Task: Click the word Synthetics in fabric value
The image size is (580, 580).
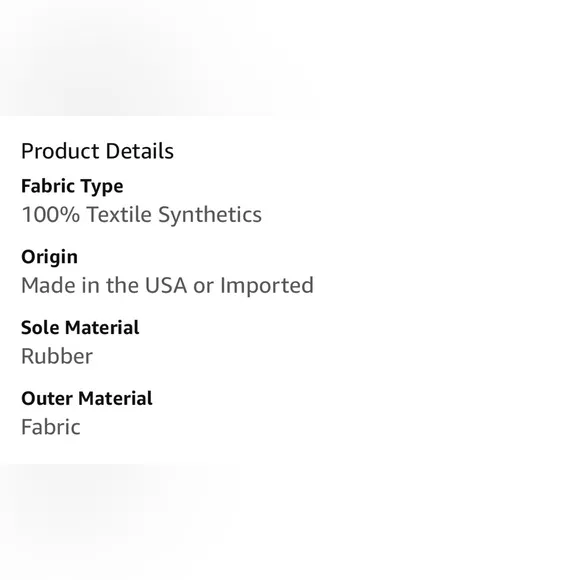Action: [x=210, y=215]
